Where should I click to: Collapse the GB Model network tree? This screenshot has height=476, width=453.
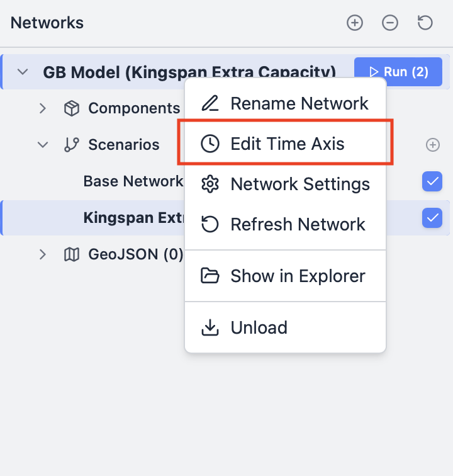pos(23,72)
